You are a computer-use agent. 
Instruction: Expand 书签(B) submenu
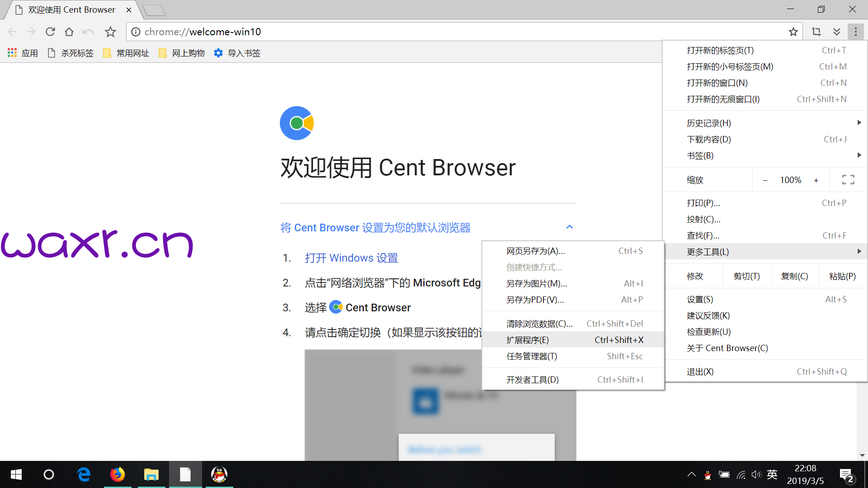point(765,155)
